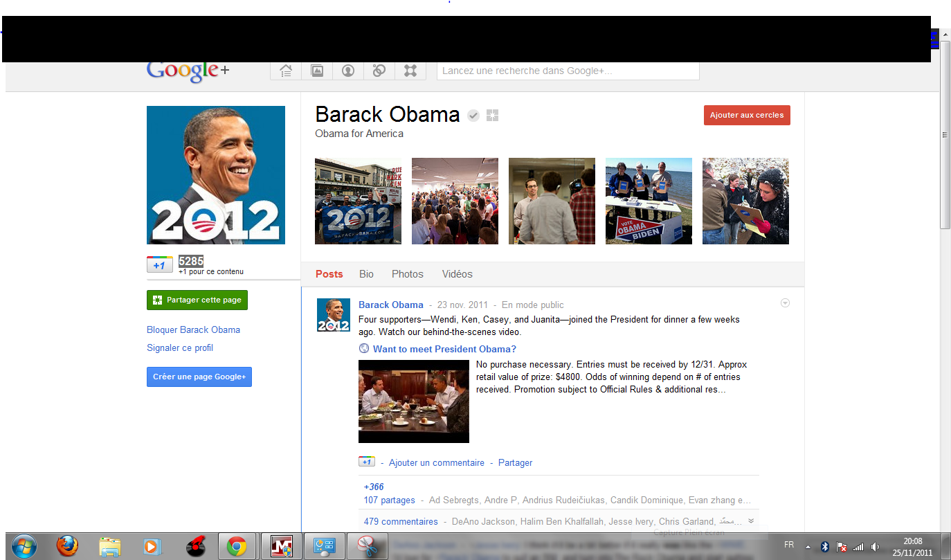Viewport: 951px width, 560px height.
Task: Switch to the Vidéos tab
Action: pyautogui.click(x=458, y=274)
